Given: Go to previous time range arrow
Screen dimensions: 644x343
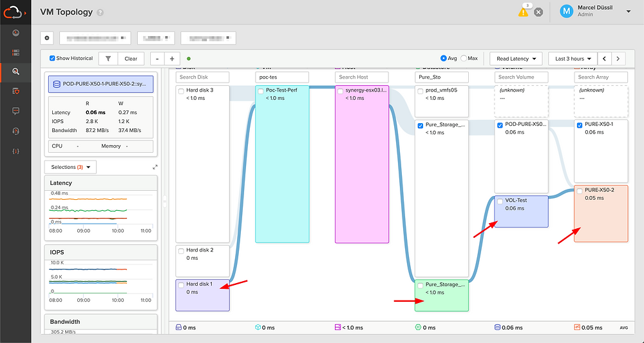Looking at the screenshot, I should [x=604, y=59].
